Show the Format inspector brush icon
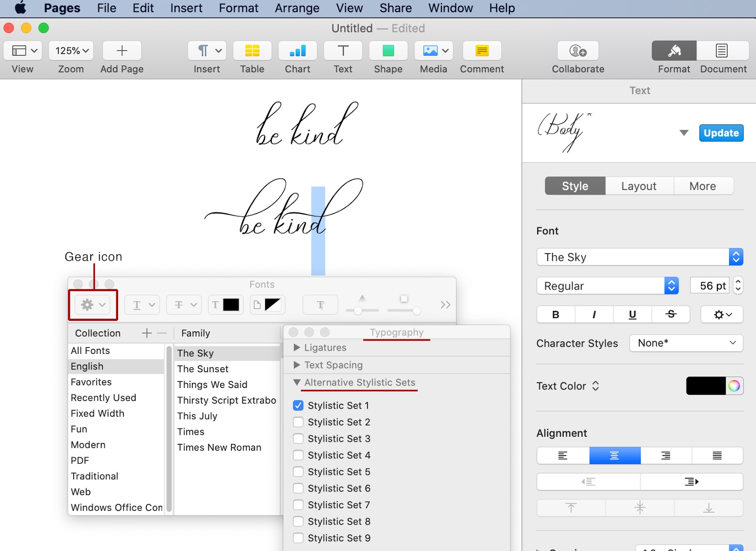Image resolution: width=756 pixels, height=551 pixels. tap(674, 51)
